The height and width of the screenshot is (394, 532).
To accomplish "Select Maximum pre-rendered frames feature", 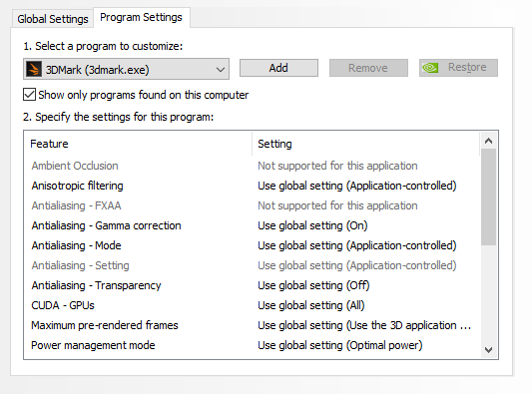I will coord(105,325).
